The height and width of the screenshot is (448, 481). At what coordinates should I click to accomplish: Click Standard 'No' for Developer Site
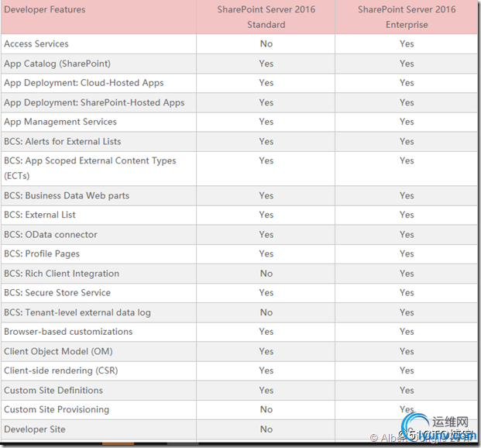(266, 429)
